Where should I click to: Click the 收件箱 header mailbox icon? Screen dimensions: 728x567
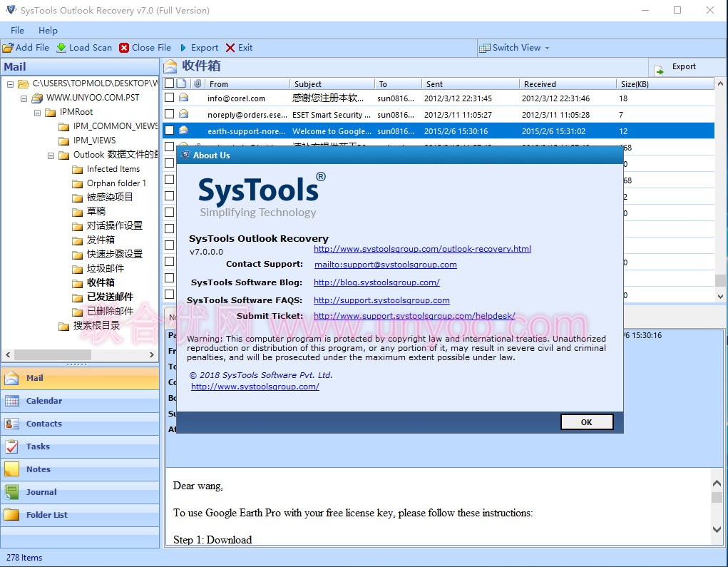[x=170, y=66]
